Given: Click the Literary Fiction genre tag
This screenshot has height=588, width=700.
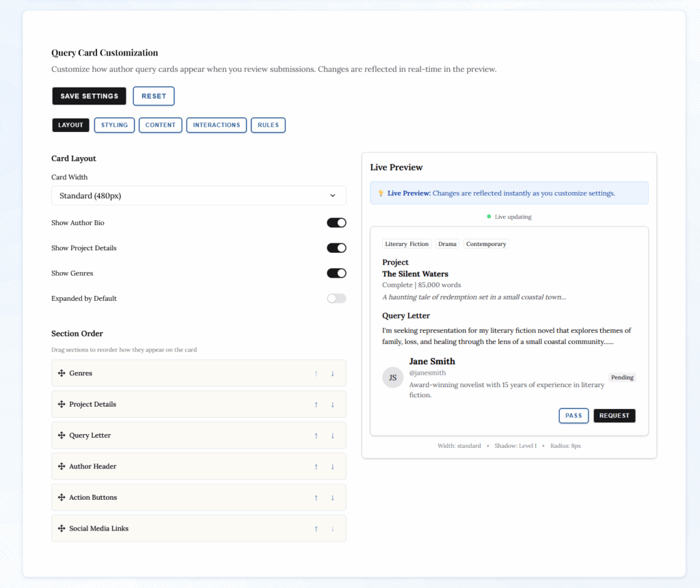Looking at the screenshot, I should (x=407, y=244).
